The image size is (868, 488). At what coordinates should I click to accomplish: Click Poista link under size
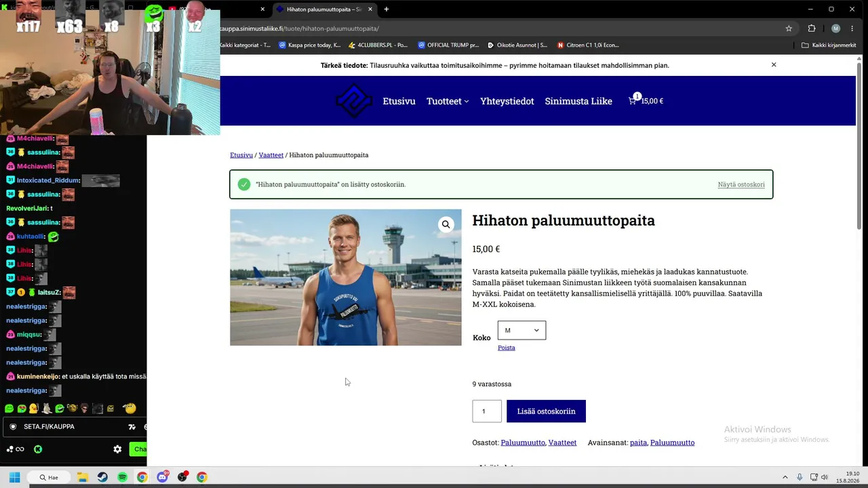coord(507,348)
